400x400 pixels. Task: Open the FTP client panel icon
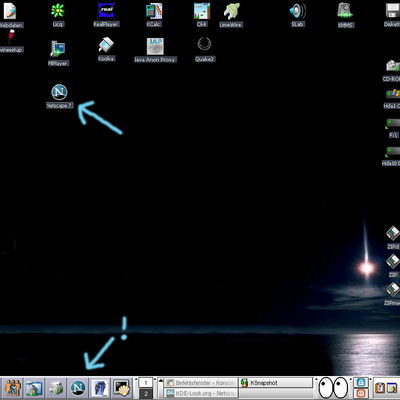[100, 388]
